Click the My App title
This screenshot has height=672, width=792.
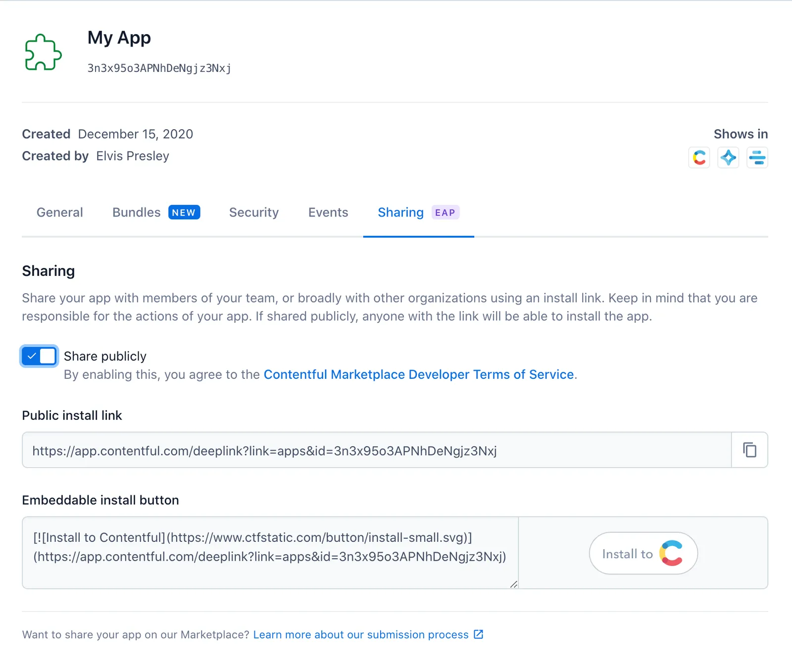point(119,38)
